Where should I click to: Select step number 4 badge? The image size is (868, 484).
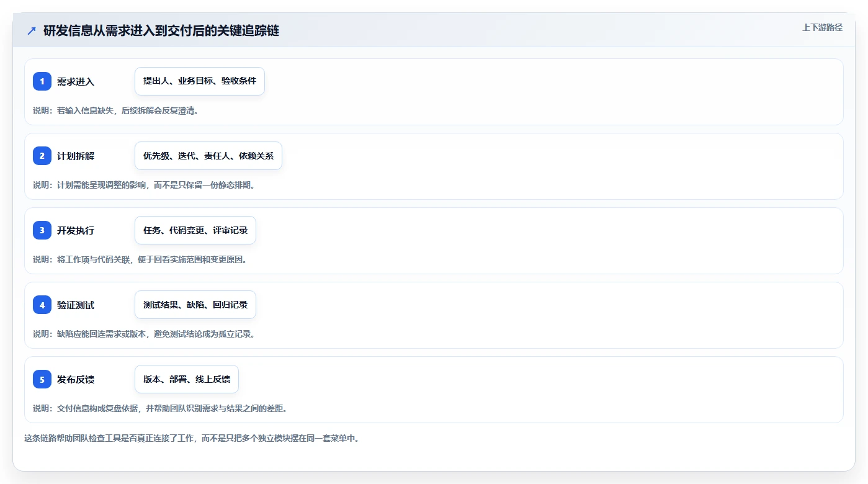[42, 305]
